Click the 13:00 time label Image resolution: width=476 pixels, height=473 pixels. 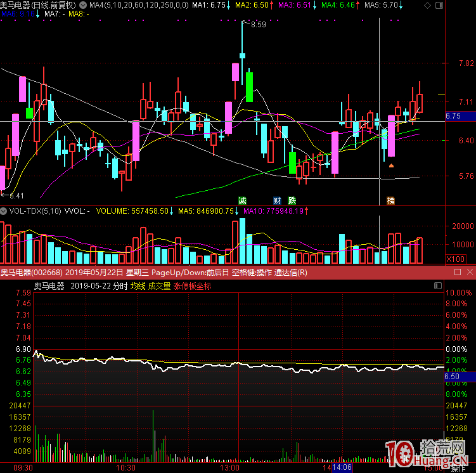230,468
